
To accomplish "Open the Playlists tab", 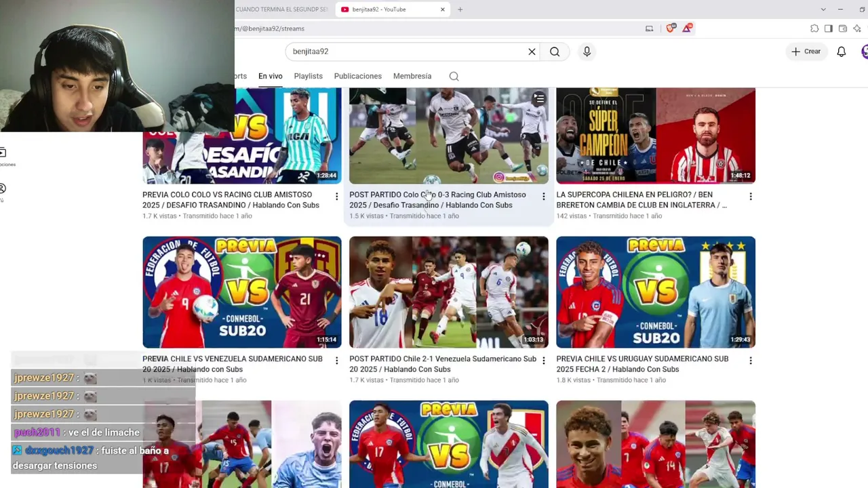I will click(x=309, y=76).
